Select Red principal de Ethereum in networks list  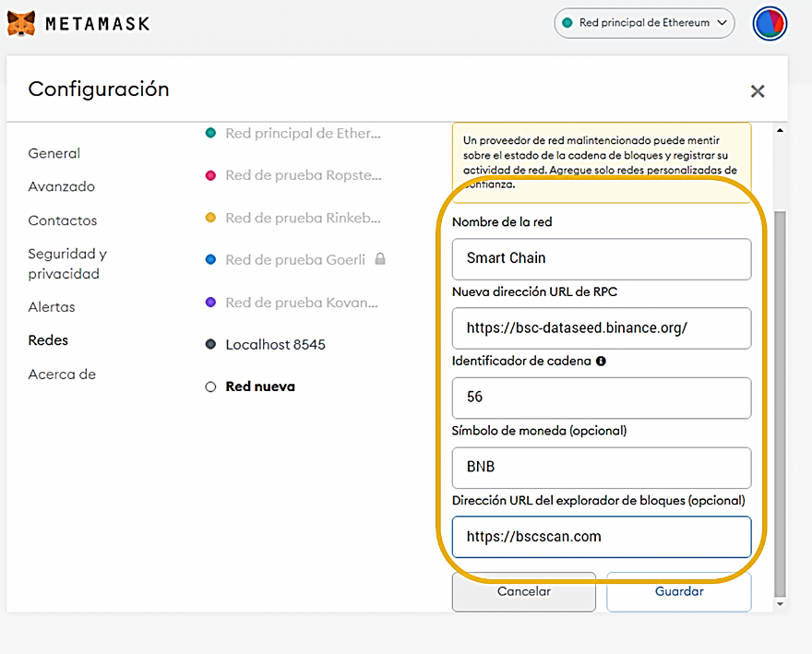point(293,133)
